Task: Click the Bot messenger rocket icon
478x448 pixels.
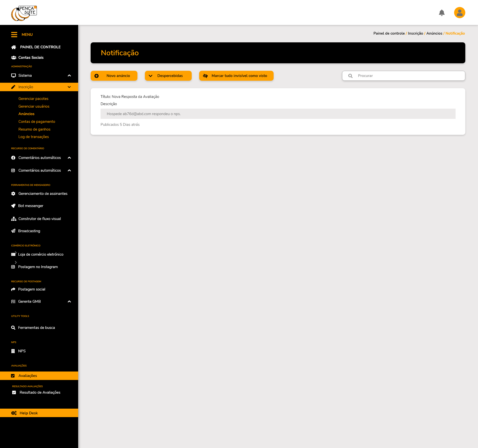Action: [x=13, y=206]
